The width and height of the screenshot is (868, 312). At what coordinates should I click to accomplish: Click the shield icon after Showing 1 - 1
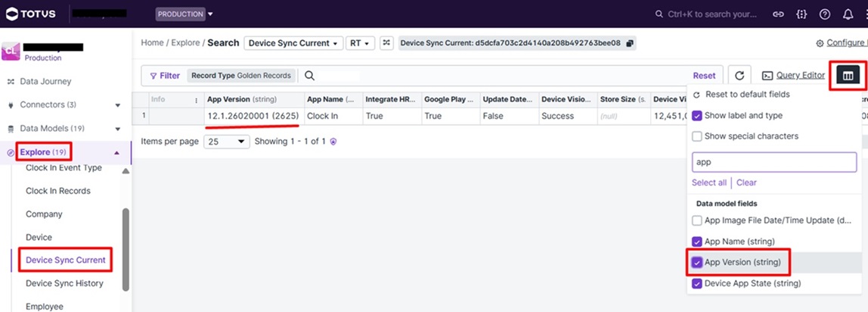333,142
